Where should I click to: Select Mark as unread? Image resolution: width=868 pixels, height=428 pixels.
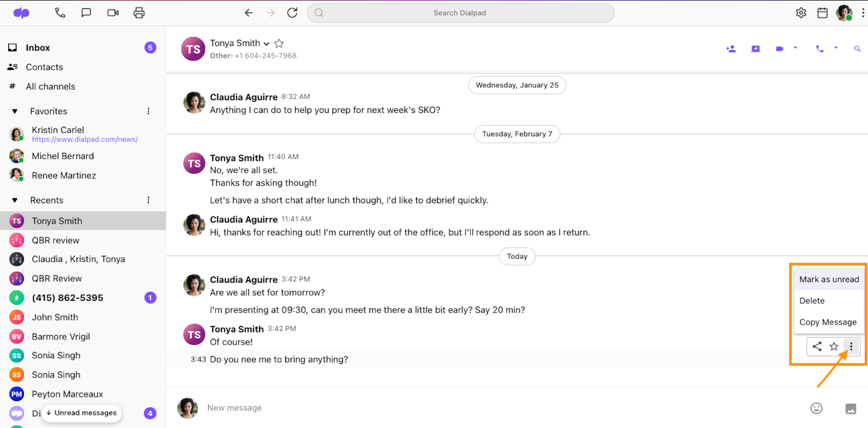click(829, 280)
